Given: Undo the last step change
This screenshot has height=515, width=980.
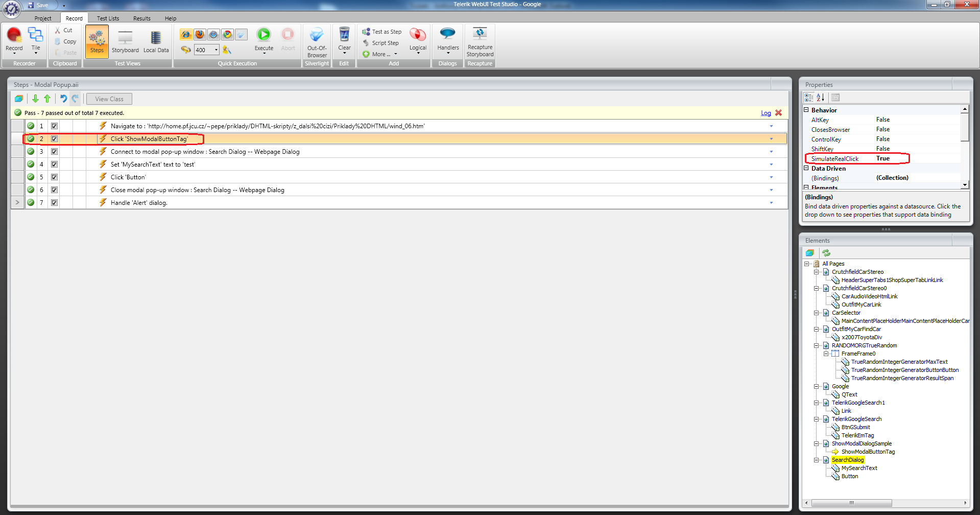Looking at the screenshot, I should coord(63,99).
